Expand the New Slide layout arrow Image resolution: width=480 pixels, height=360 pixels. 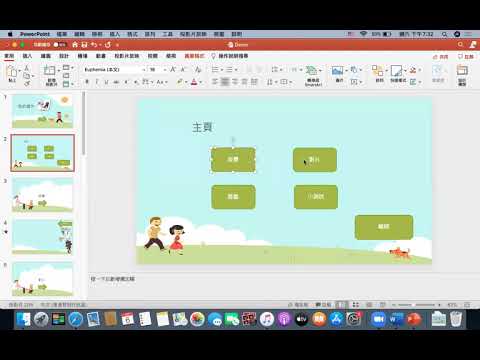[x=59, y=71]
